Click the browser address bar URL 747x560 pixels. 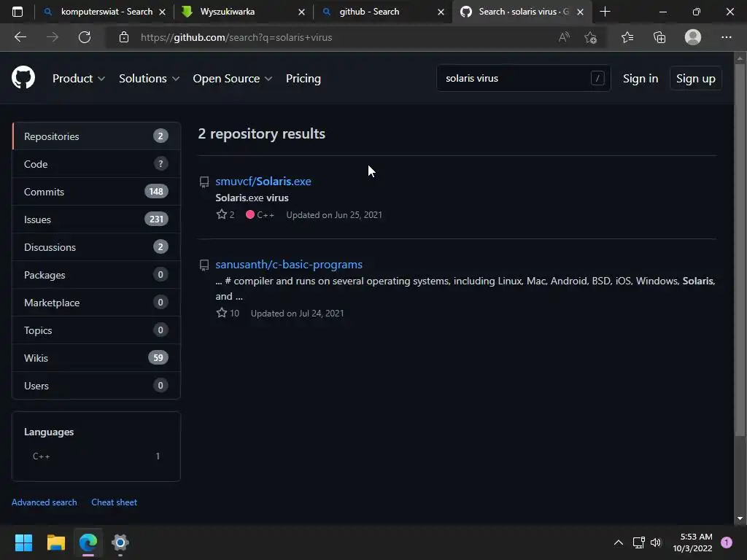(x=236, y=37)
